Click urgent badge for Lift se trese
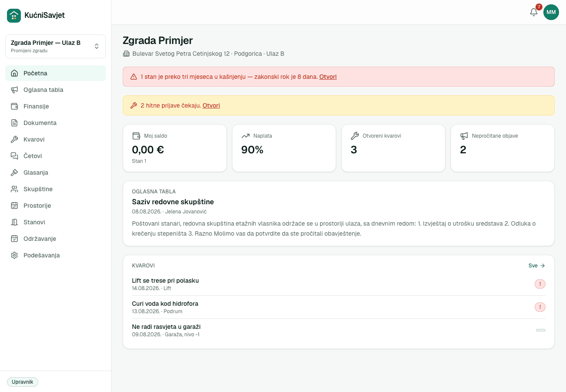The image size is (566, 392). pyautogui.click(x=540, y=284)
